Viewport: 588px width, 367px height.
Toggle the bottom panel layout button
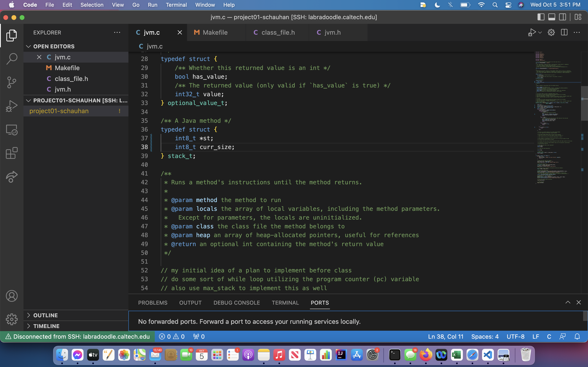point(551,17)
